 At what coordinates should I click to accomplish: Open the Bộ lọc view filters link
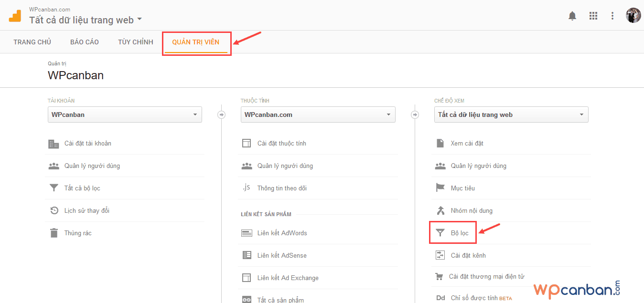[x=460, y=233]
